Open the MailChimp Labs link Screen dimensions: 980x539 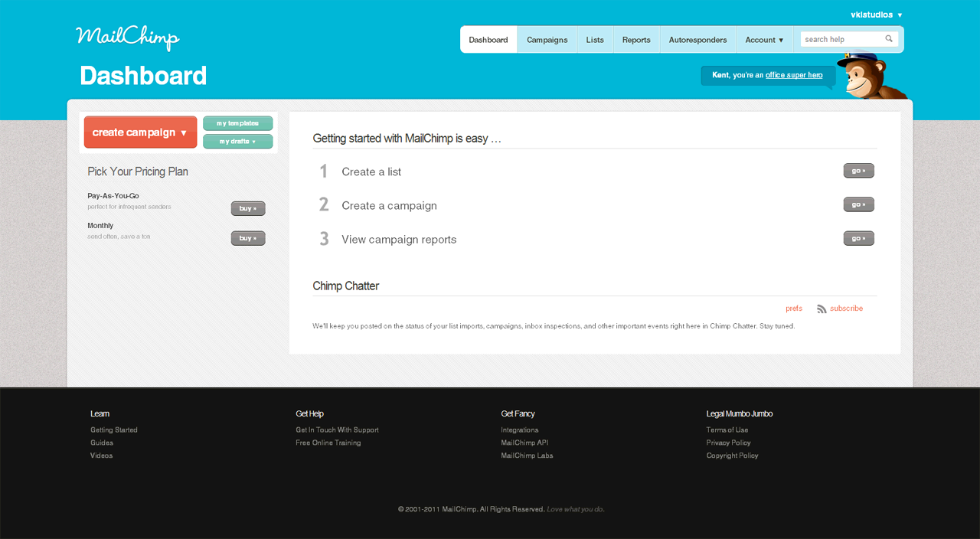(527, 456)
